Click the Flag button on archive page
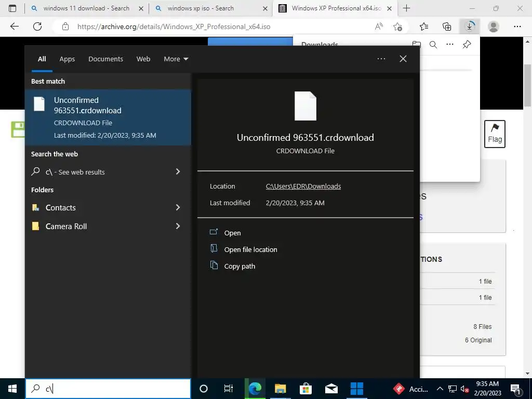Image resolution: width=532 pixels, height=399 pixels. pyautogui.click(x=495, y=134)
